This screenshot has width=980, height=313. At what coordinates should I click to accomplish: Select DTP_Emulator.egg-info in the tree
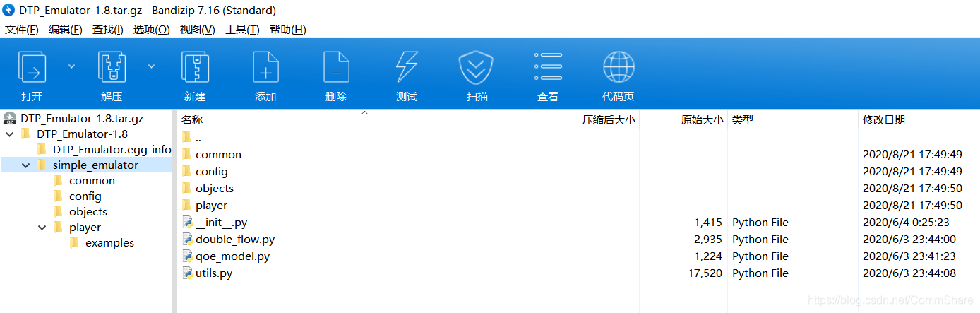click(x=112, y=149)
